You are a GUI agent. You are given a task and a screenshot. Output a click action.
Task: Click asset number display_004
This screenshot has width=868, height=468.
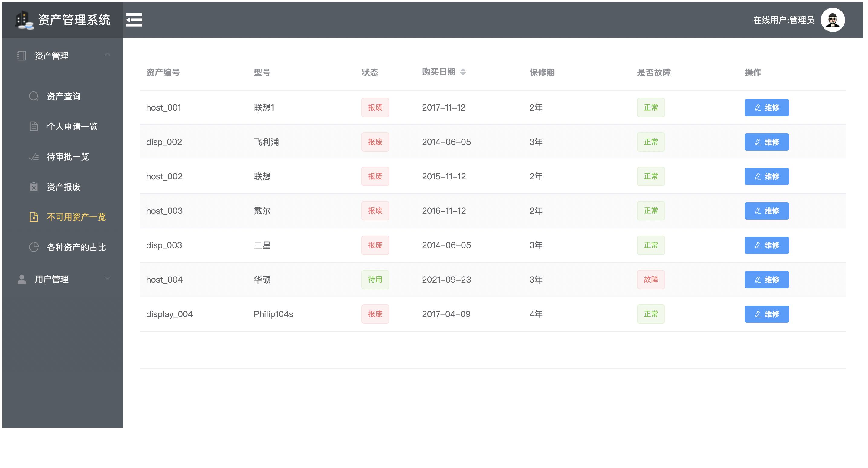coord(170,314)
